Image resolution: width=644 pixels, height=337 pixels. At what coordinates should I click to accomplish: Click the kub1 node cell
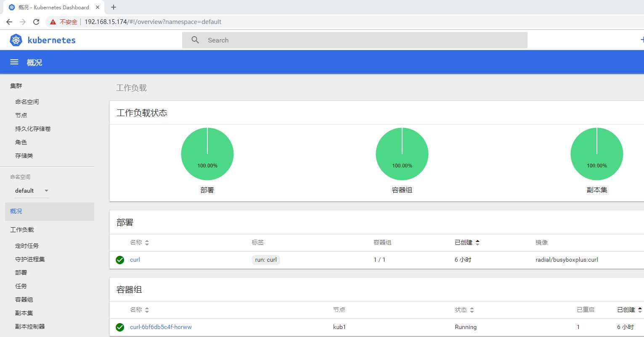pyautogui.click(x=339, y=327)
